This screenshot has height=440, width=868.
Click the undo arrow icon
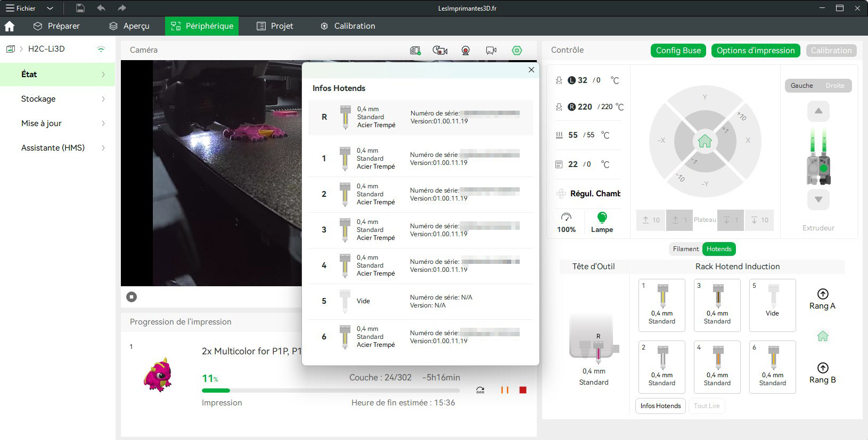101,8
